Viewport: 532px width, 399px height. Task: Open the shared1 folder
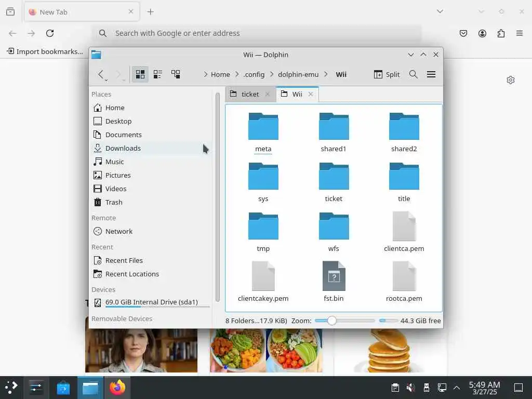click(x=334, y=132)
